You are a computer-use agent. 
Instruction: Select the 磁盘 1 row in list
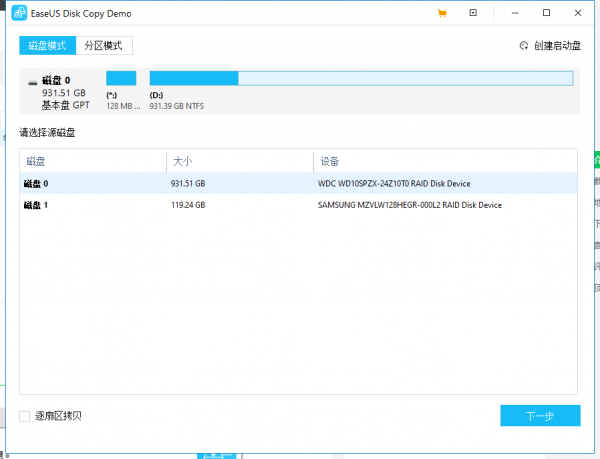(x=298, y=205)
